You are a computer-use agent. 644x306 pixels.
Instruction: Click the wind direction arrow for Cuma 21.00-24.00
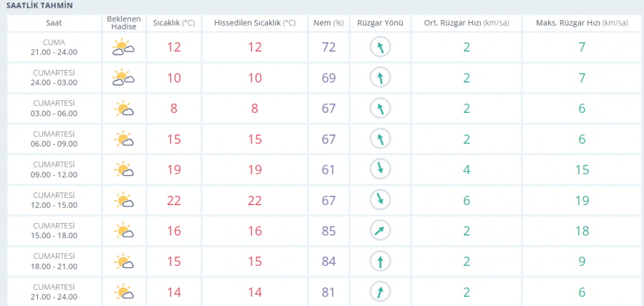381,48
